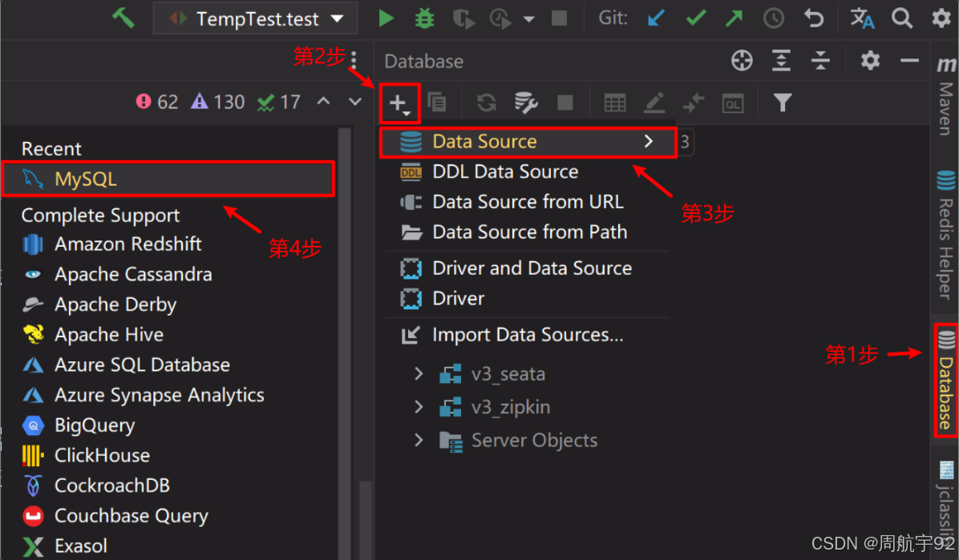
Task: Expand the v3_seata tree node
Action: [x=419, y=373]
